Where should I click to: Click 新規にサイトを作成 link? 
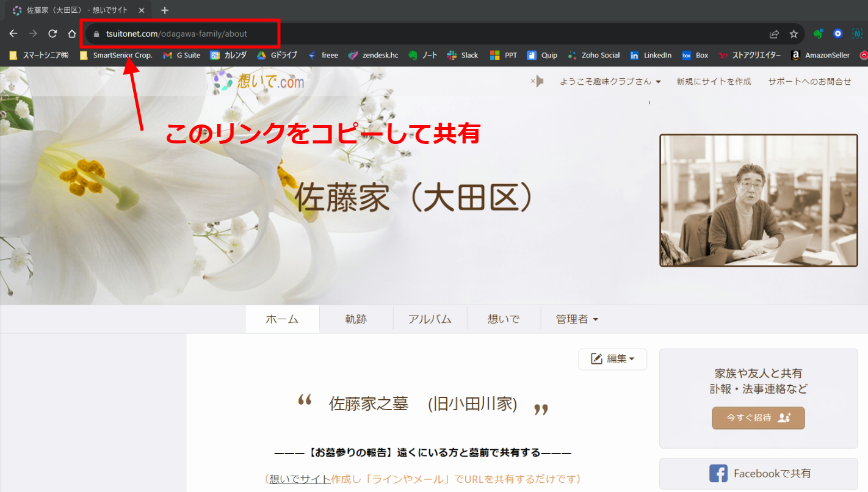click(x=714, y=81)
